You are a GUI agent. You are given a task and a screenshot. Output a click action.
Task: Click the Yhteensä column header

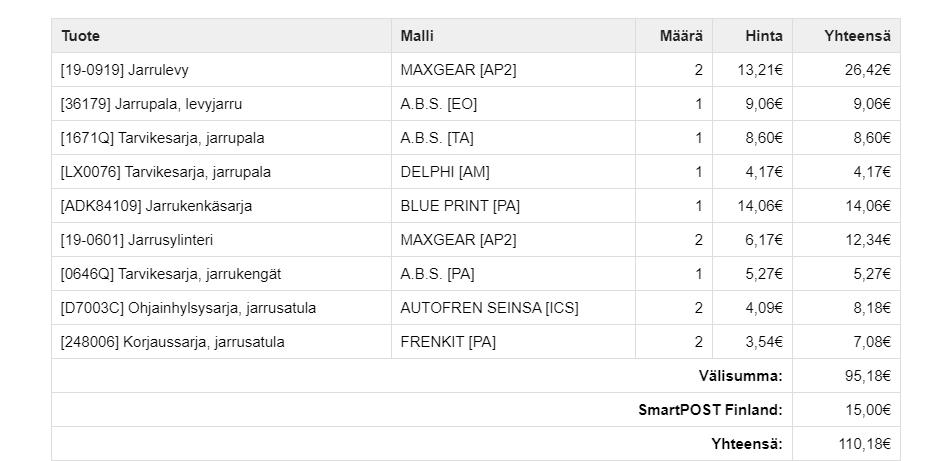click(857, 36)
